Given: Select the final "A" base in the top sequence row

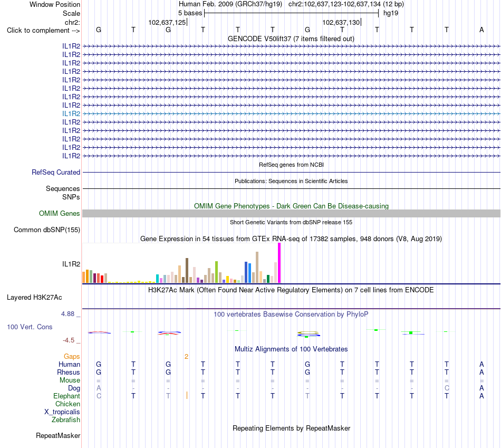Looking at the screenshot, I should point(481,30).
